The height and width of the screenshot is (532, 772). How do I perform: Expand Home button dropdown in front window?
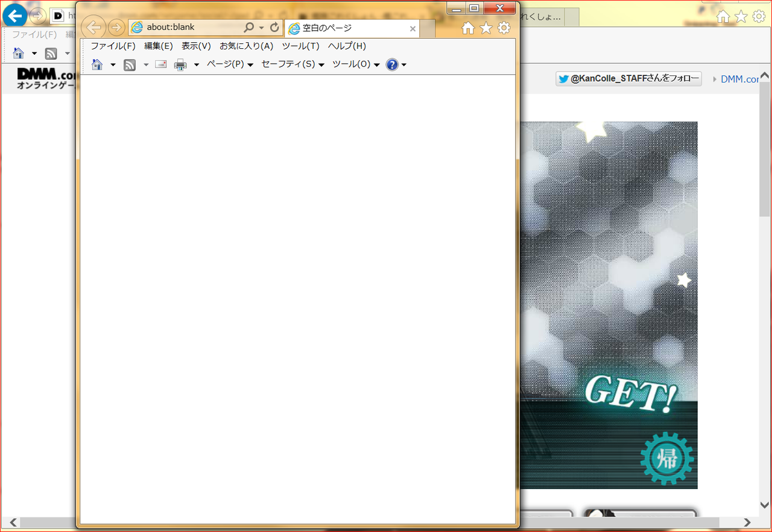pos(113,65)
